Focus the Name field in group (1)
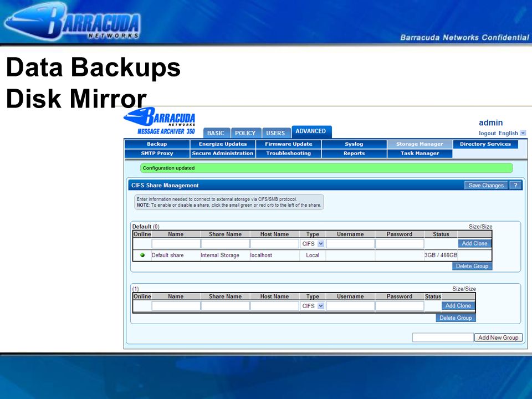The image size is (532, 399). pyautogui.click(x=176, y=306)
